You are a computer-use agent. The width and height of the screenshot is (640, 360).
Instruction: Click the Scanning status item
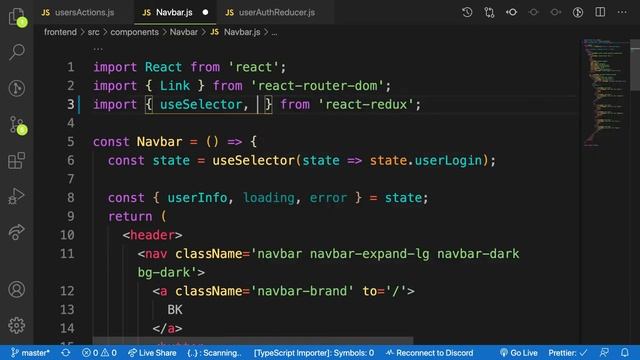214,353
